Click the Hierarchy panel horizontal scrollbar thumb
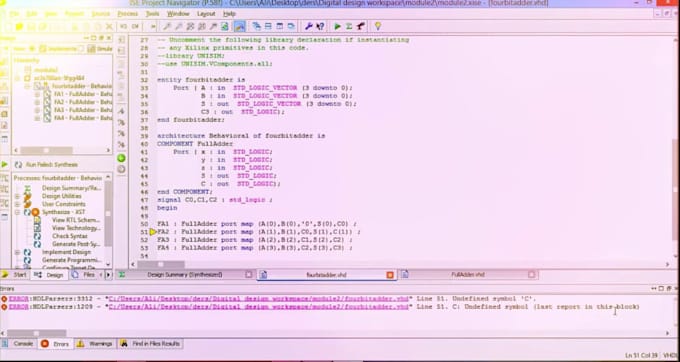 pyautogui.click(x=46, y=150)
